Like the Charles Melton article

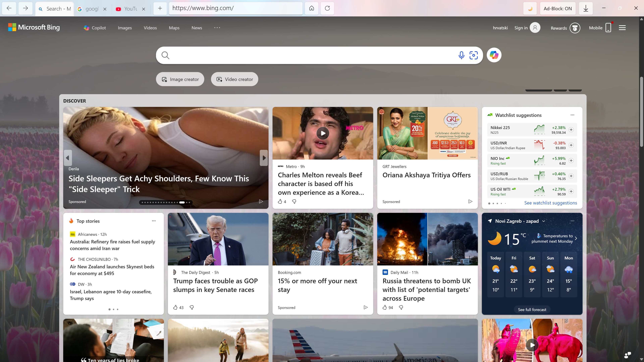pos(280,201)
